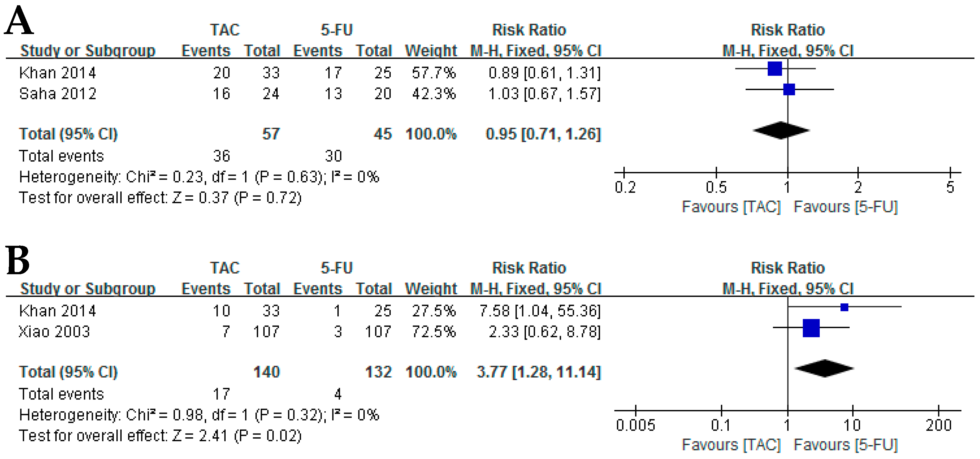Click the 200 axis tick label in panel B

tap(939, 425)
